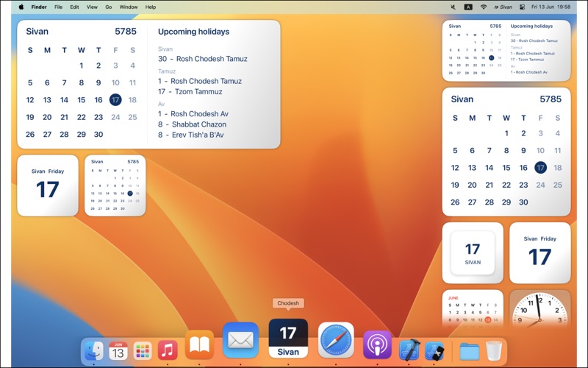Screen dimensions: 588x368
Task: Click '8 - Shabbat Chazon' holiday entry
Action: pos(192,124)
